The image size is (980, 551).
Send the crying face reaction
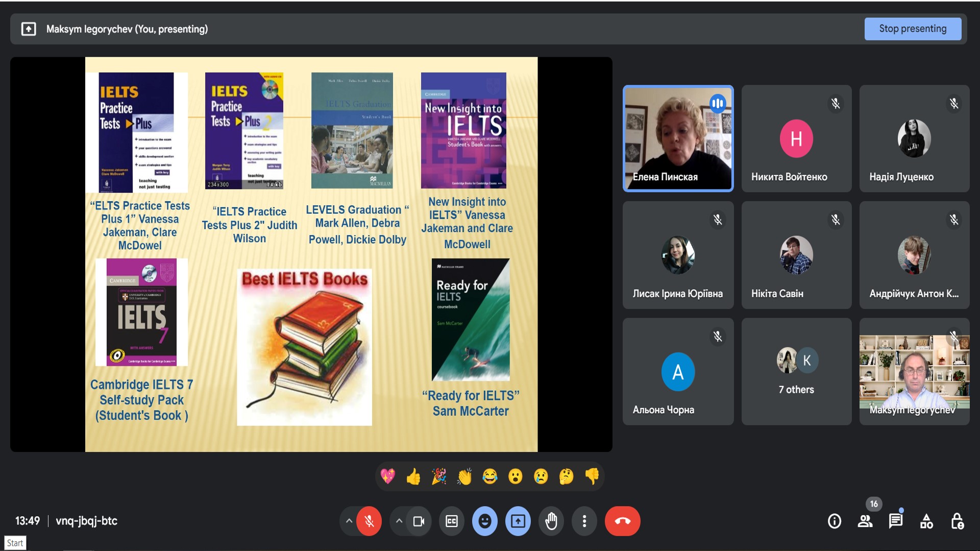tap(541, 476)
